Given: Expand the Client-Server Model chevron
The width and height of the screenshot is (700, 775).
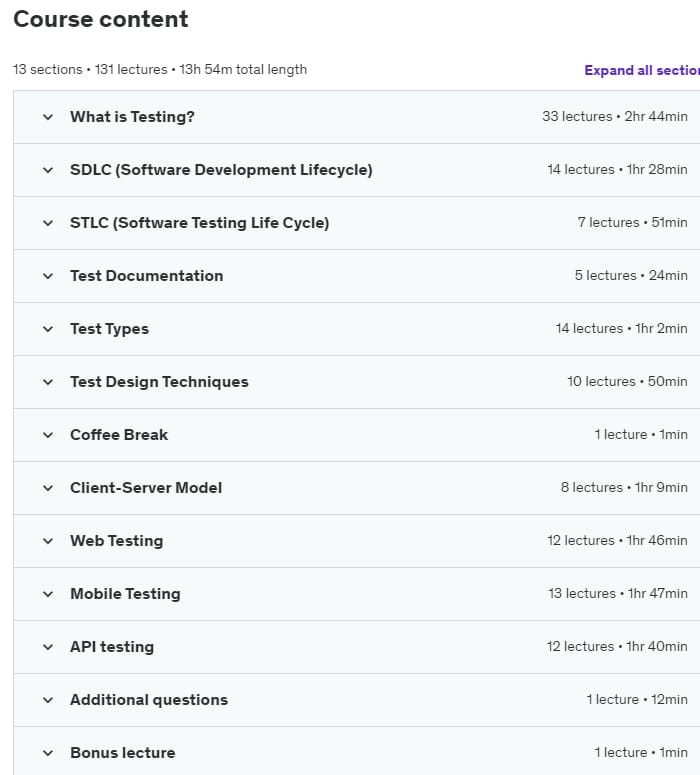Looking at the screenshot, I should (x=48, y=488).
